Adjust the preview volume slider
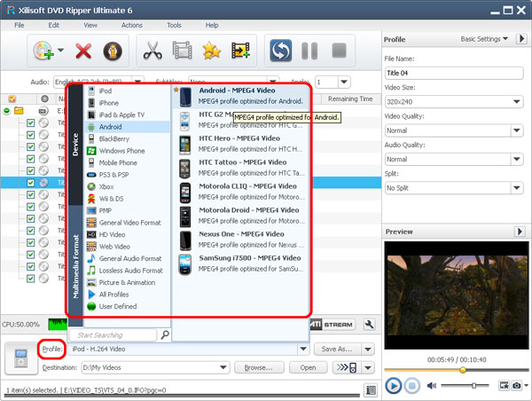Image resolution: width=532 pixels, height=401 pixels. 474,385
